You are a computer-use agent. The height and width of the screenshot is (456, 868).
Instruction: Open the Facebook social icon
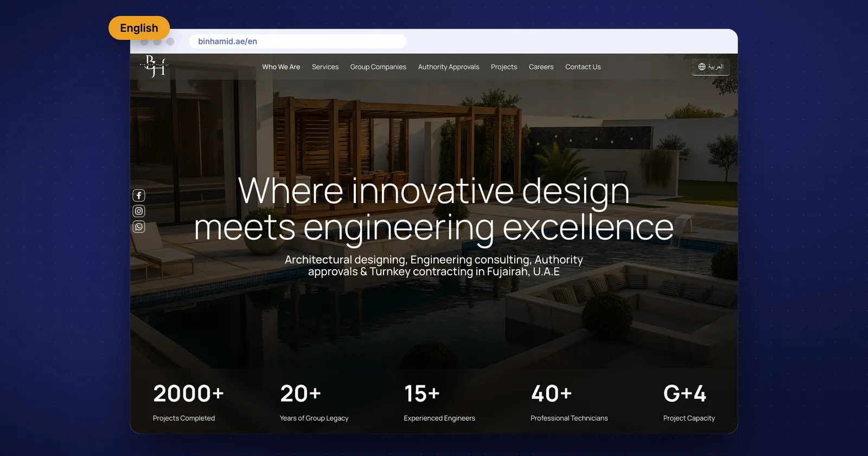click(139, 195)
